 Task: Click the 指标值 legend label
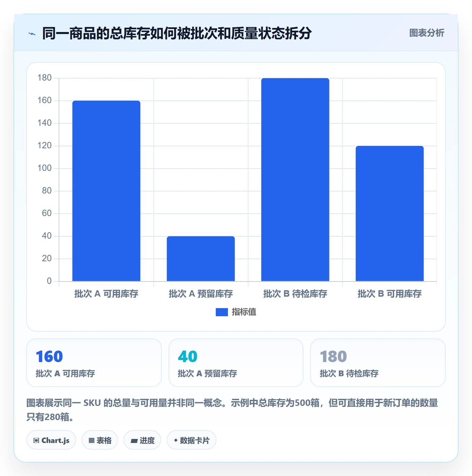[244, 312]
